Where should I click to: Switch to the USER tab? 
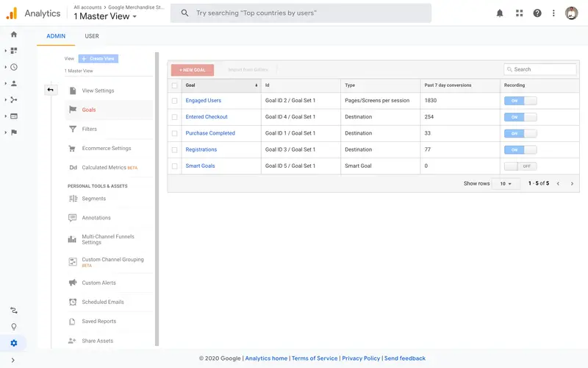(x=92, y=36)
